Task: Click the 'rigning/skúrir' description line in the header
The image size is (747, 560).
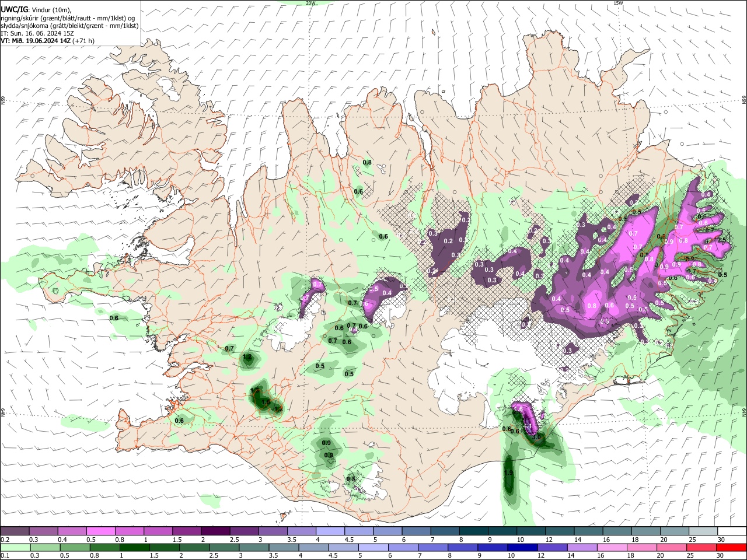Action: [x=68, y=18]
